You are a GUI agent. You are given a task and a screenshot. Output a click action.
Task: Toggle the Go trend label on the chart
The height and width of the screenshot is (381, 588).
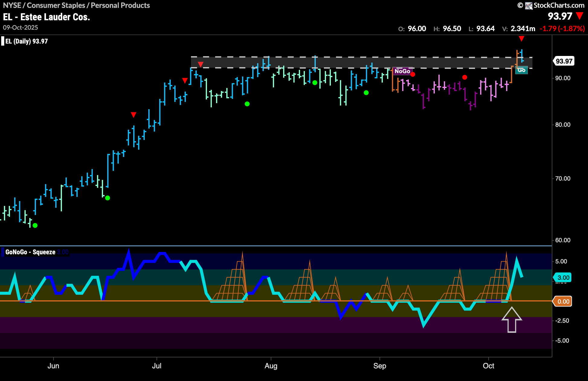[x=522, y=70]
